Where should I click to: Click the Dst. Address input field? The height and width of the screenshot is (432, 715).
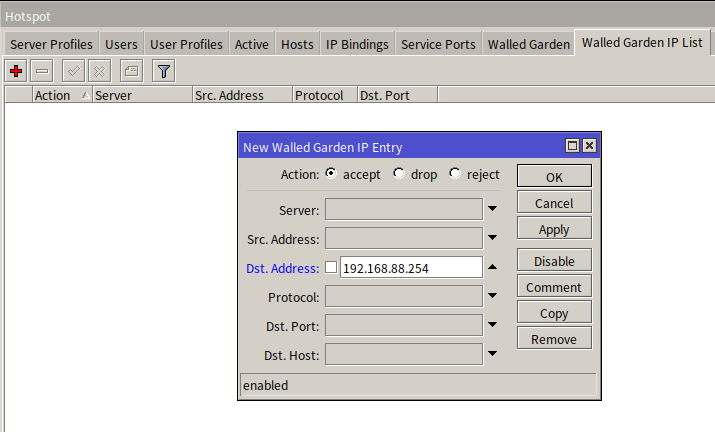pyautogui.click(x=410, y=268)
